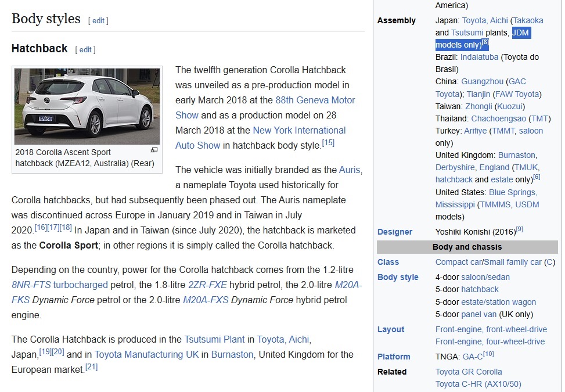Open the Body style label link

coord(398,278)
